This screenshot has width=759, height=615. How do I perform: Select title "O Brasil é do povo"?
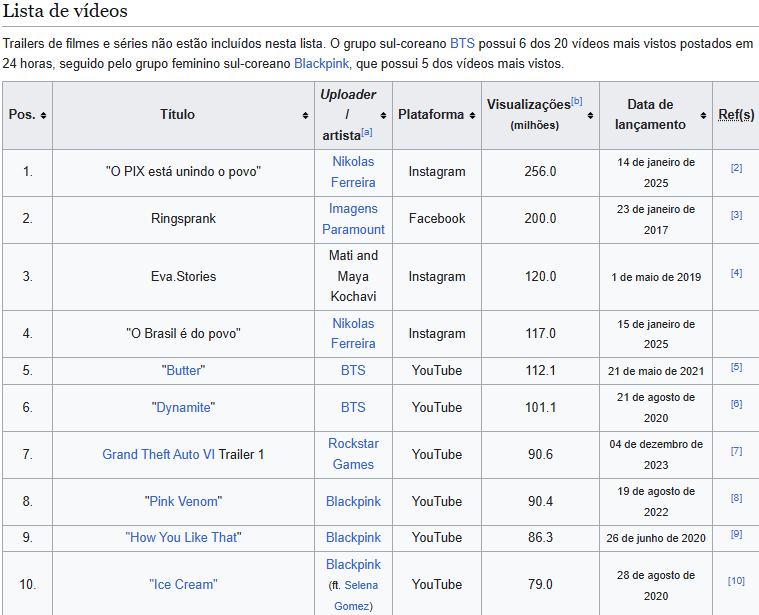pyautogui.click(x=183, y=333)
